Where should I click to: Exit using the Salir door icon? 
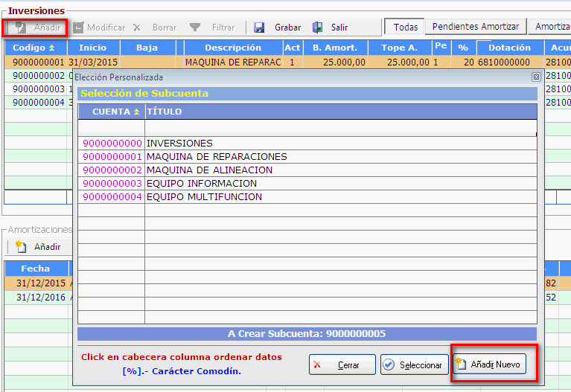pyautogui.click(x=318, y=28)
